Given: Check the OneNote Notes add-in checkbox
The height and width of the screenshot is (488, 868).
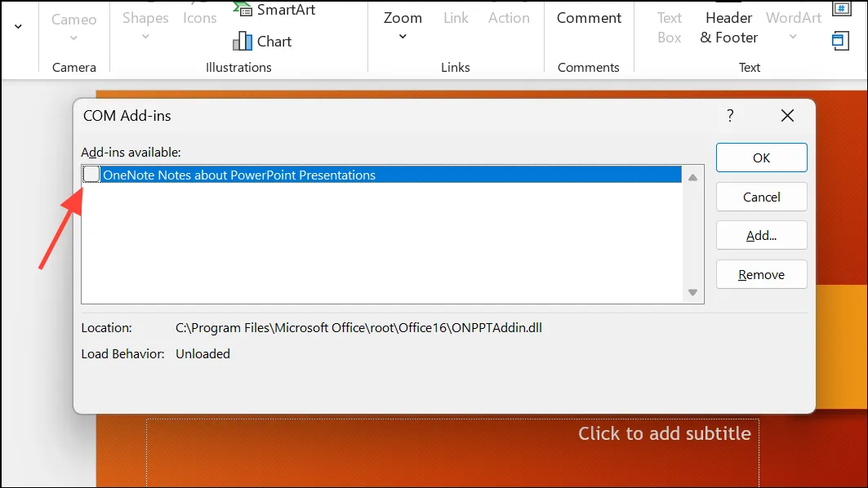Looking at the screenshot, I should click(91, 175).
